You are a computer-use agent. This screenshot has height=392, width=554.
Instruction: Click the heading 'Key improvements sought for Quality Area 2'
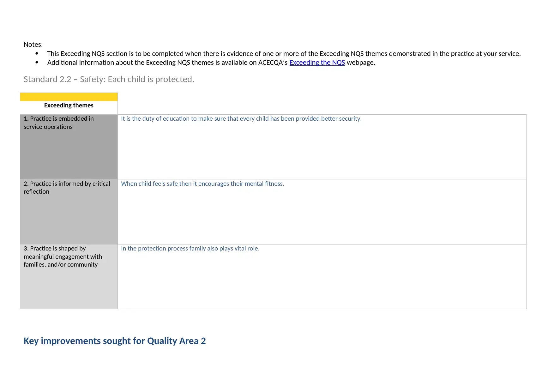click(115, 341)
